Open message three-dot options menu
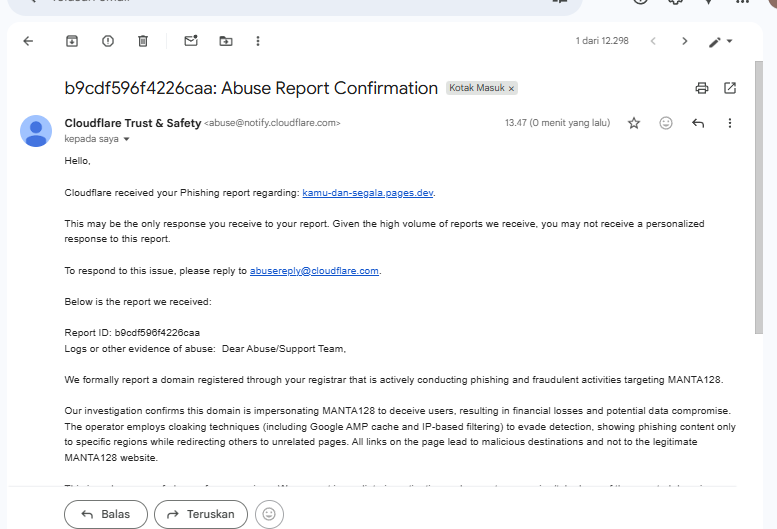The image size is (777, 529). coord(729,123)
